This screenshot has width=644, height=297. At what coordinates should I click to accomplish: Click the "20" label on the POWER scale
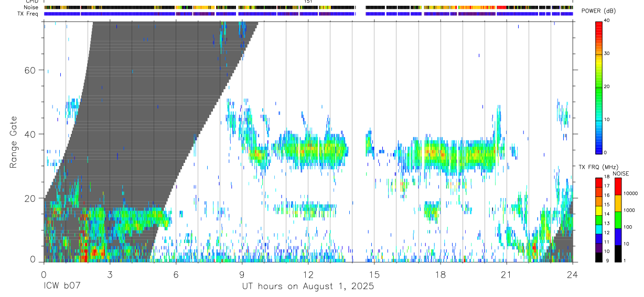pos(607,87)
